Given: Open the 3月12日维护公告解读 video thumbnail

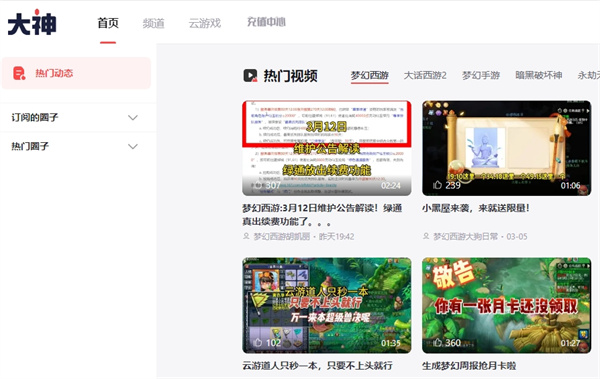Looking at the screenshot, I should pos(327,148).
